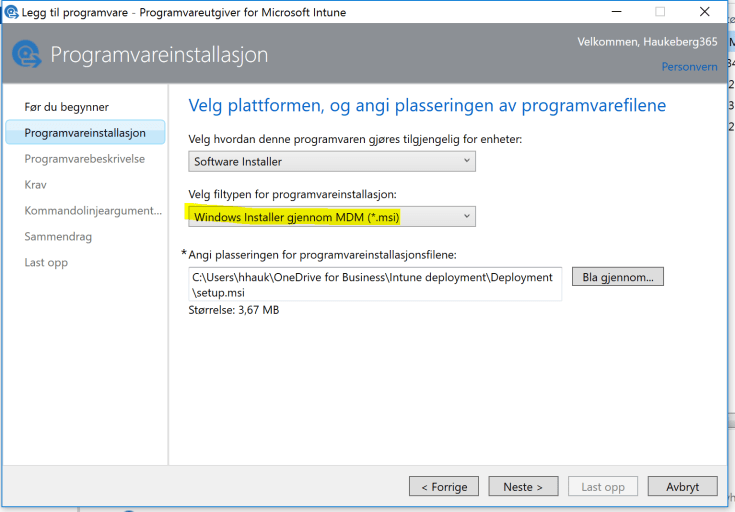
Task: Select the Last opp step in sidebar
Action: click(46, 263)
